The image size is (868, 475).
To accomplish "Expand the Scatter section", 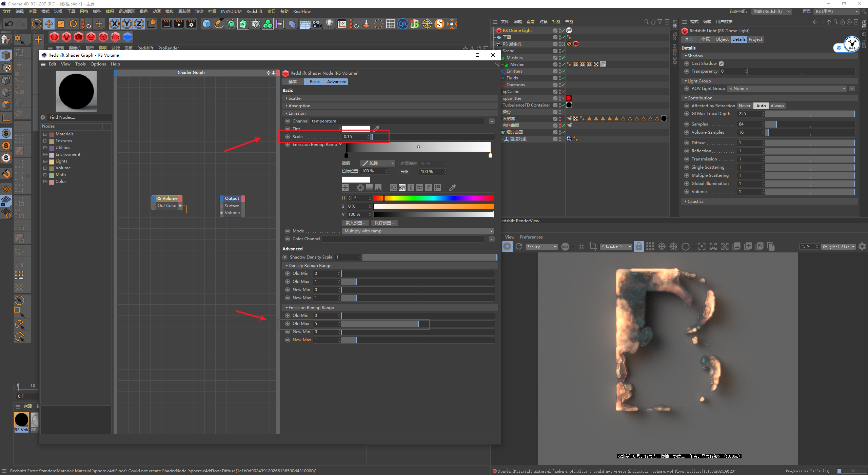I will [x=295, y=98].
